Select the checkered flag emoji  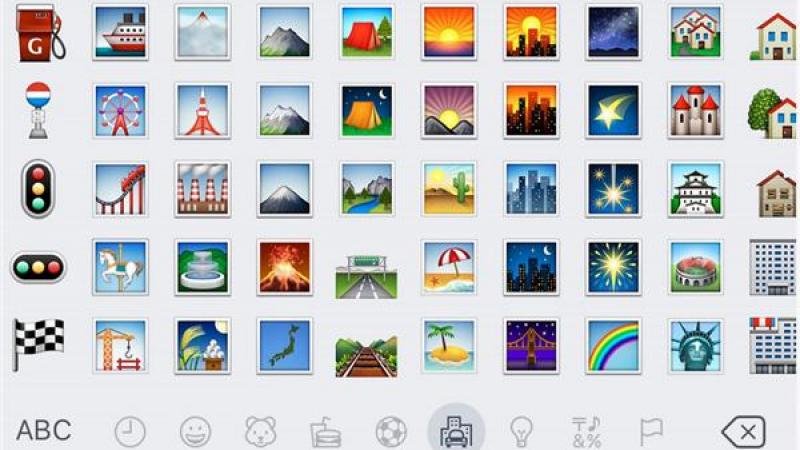pyautogui.click(x=38, y=344)
